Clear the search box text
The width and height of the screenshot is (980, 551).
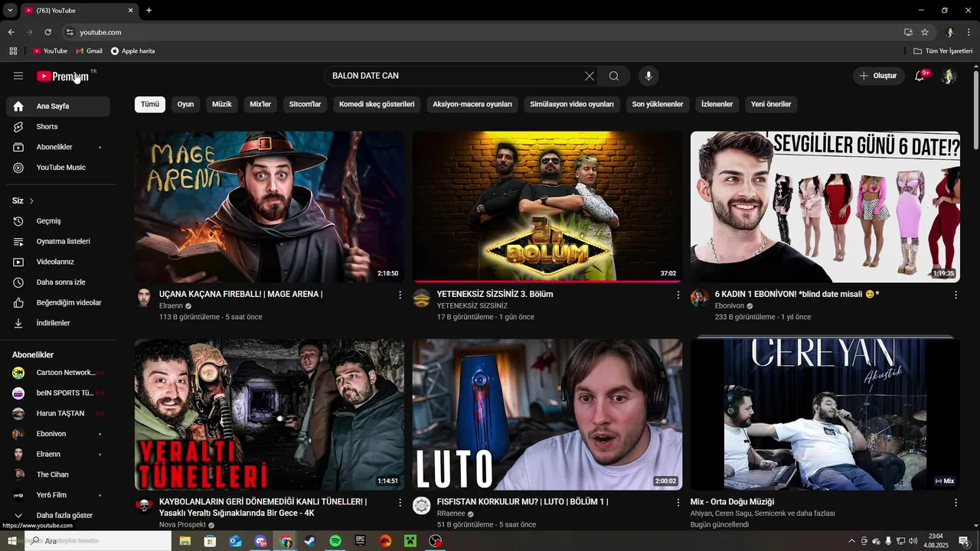[589, 76]
